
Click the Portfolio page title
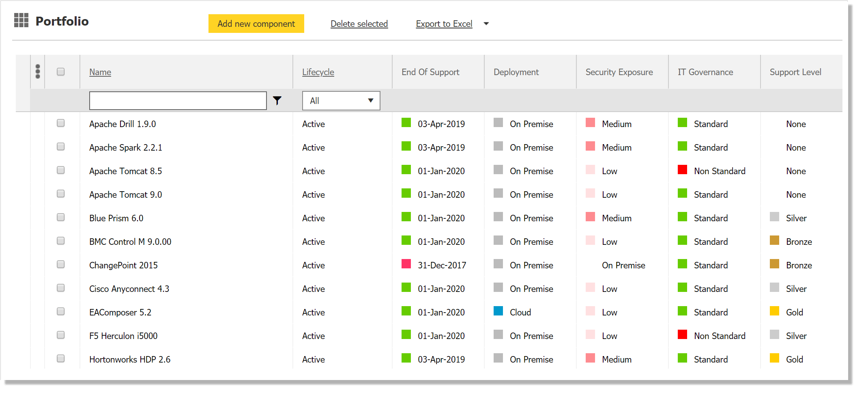tap(62, 21)
